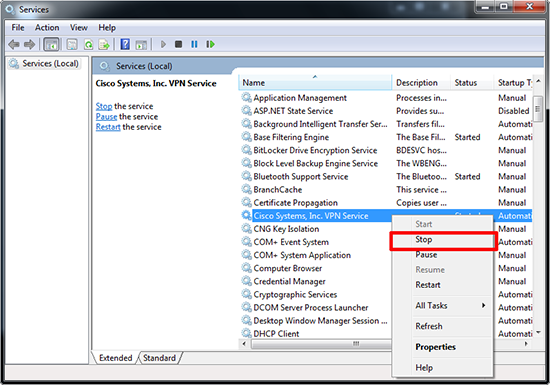Viewport: 550px width, 385px height.
Task: Click gear icon of Application Management
Action: pos(247,97)
